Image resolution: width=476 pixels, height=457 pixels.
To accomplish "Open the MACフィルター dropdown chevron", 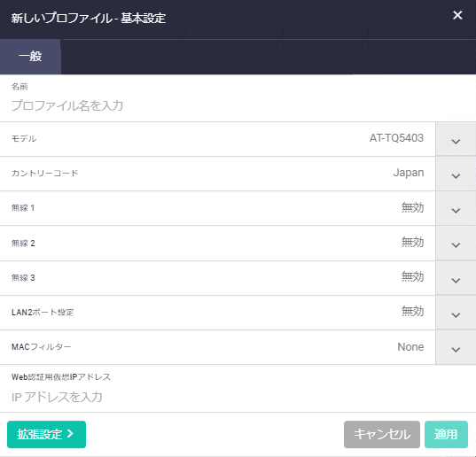I will click(x=456, y=348).
